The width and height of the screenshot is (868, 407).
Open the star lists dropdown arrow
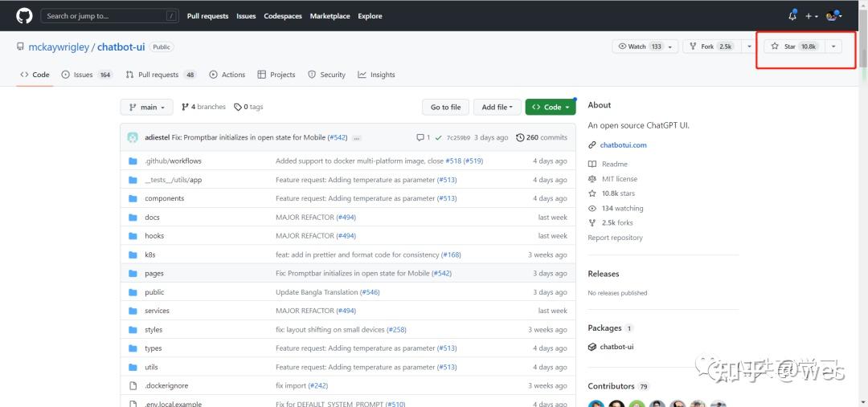pos(833,47)
